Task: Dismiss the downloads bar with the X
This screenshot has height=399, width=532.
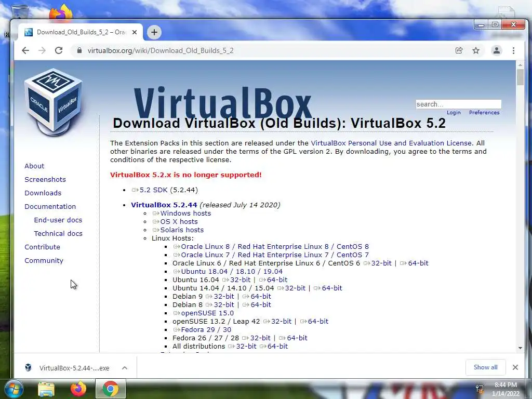Action: click(515, 367)
